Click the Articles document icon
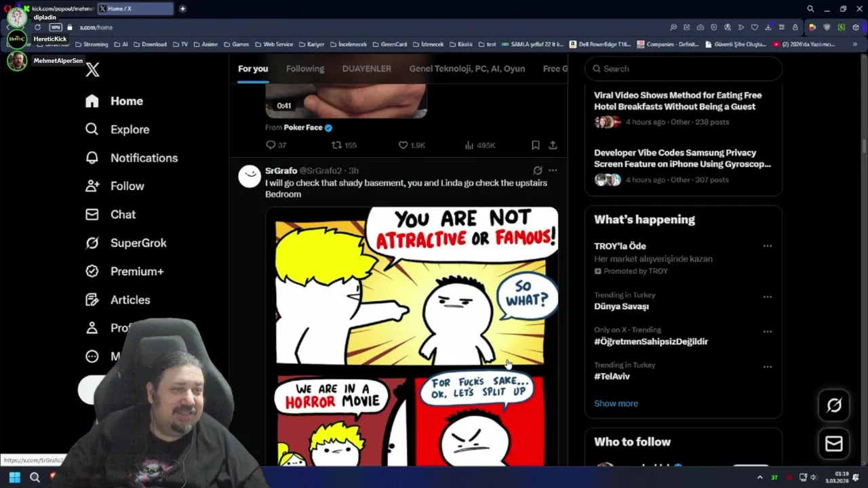 tap(92, 300)
